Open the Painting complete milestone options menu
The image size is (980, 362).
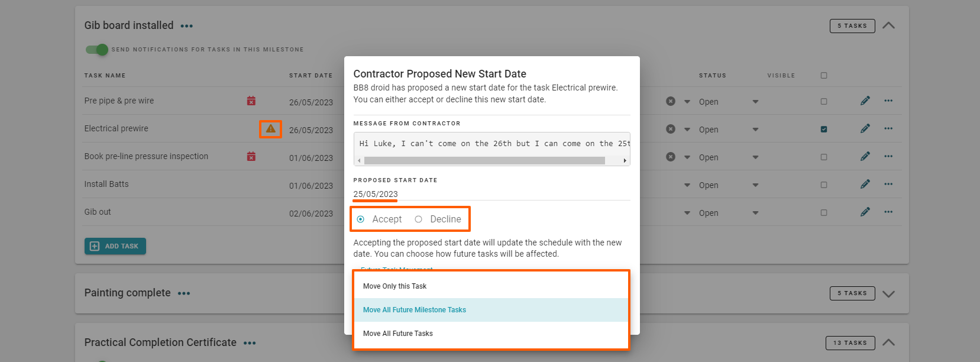click(184, 293)
